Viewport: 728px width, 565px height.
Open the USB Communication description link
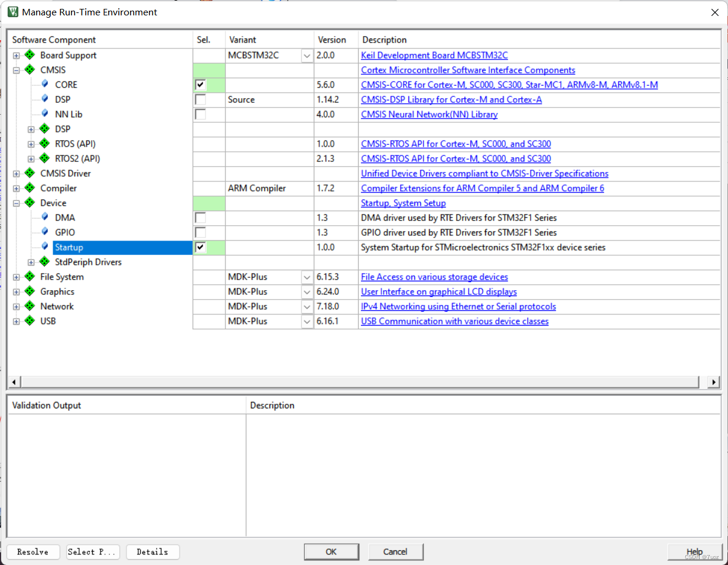455,322
